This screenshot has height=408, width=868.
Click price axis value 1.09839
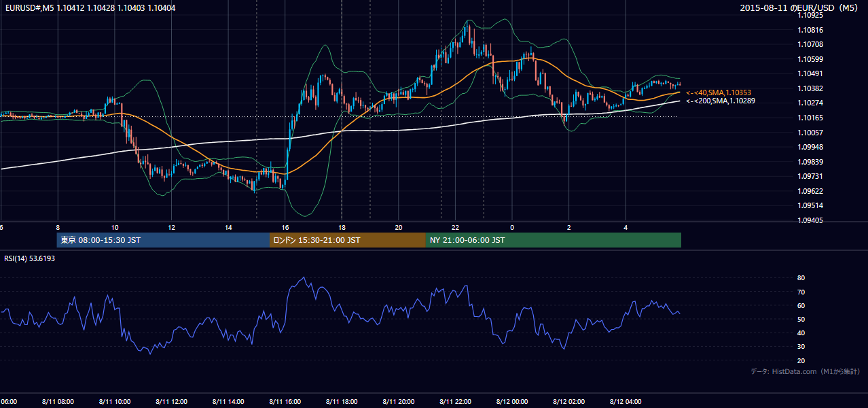point(810,162)
